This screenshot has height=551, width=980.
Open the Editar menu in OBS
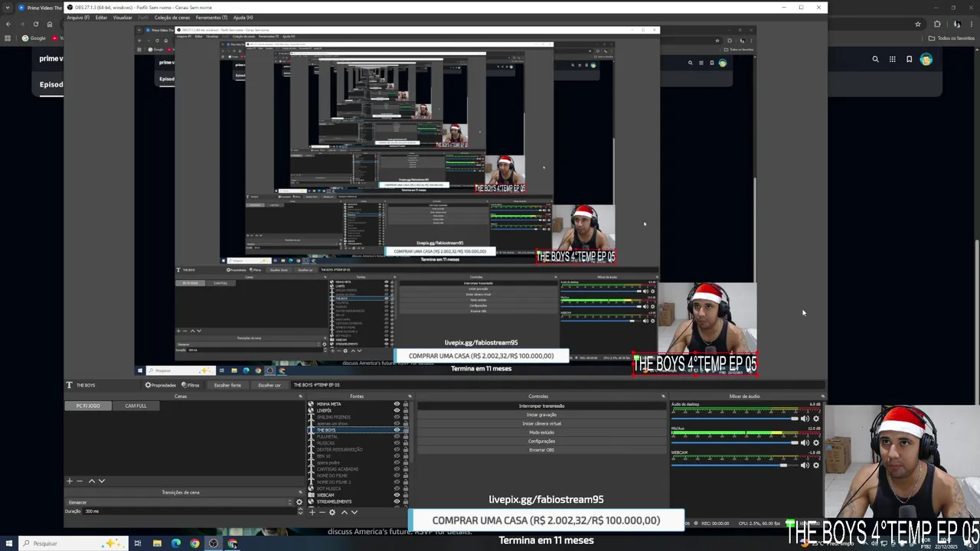coord(101,18)
